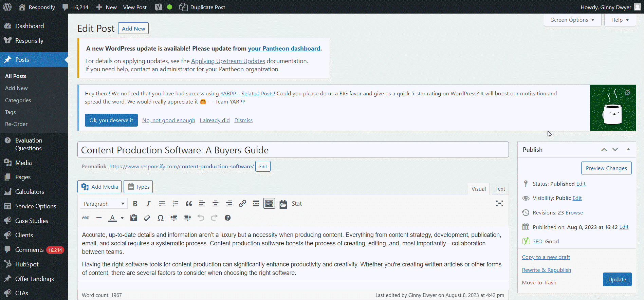Click Duplicate Post in admin bar
644x300 pixels.
(x=202, y=7)
